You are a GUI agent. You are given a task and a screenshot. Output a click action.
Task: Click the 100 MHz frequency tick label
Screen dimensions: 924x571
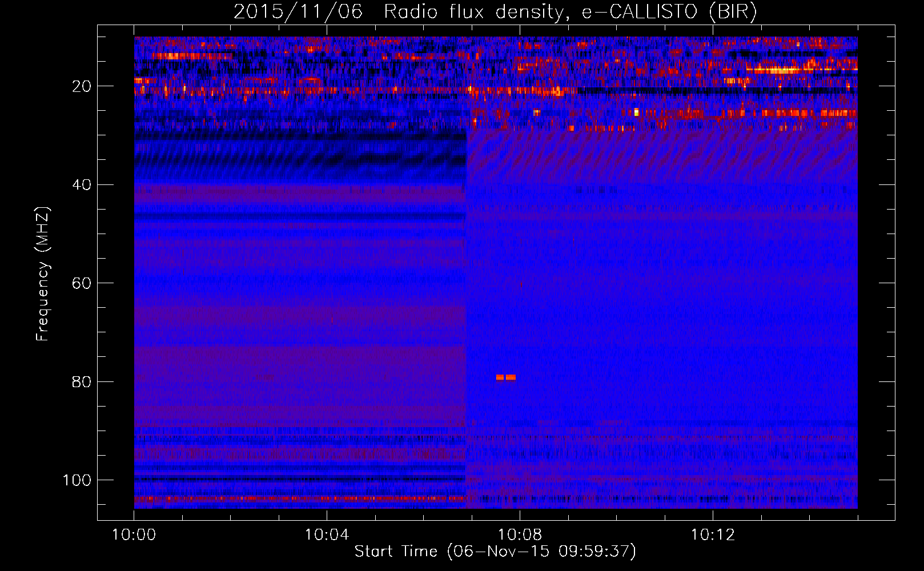click(77, 480)
